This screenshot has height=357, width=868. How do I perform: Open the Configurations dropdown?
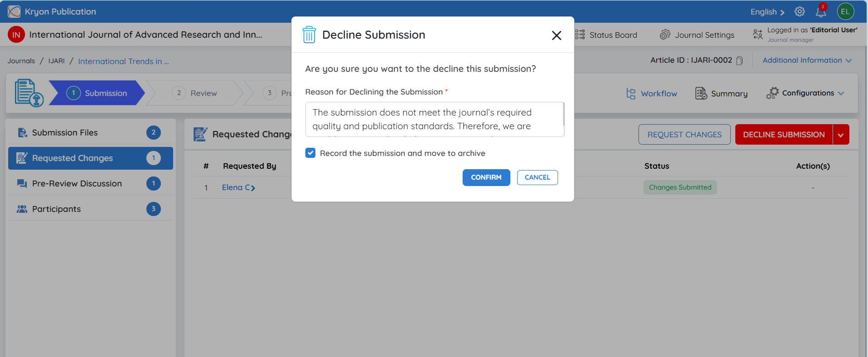[x=813, y=93]
